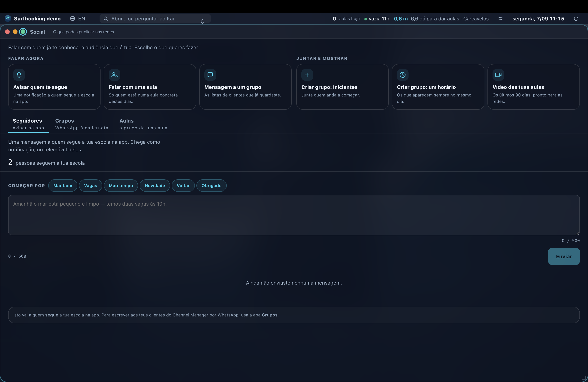
Task: Click the Enviar button
Action: click(x=564, y=257)
